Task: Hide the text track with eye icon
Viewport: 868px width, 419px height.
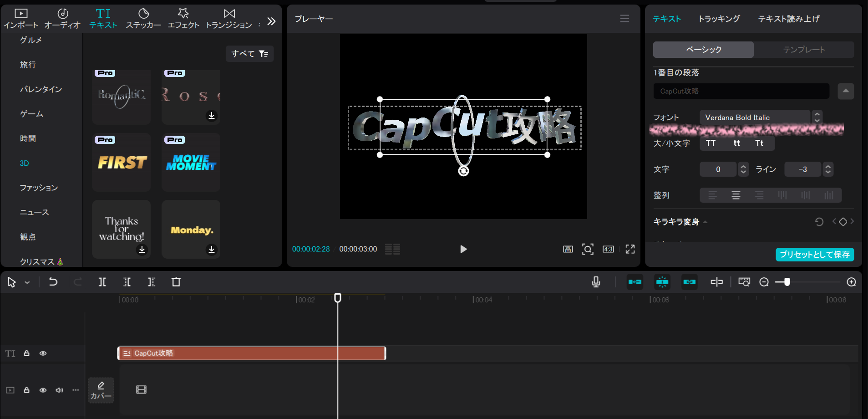Action: click(x=43, y=353)
